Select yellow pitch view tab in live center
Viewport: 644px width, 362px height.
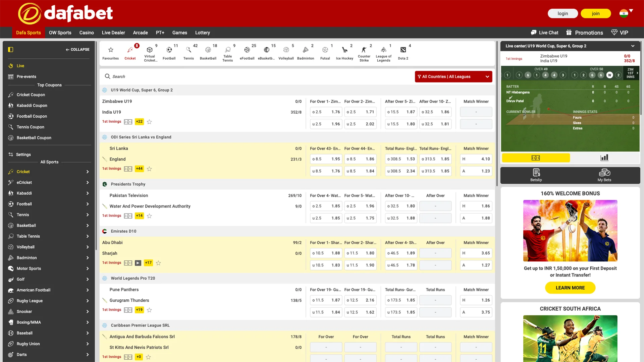tap(536, 158)
